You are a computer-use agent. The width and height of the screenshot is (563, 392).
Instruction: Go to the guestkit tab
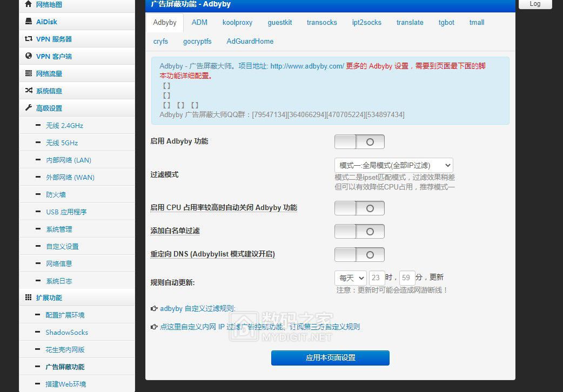280,22
